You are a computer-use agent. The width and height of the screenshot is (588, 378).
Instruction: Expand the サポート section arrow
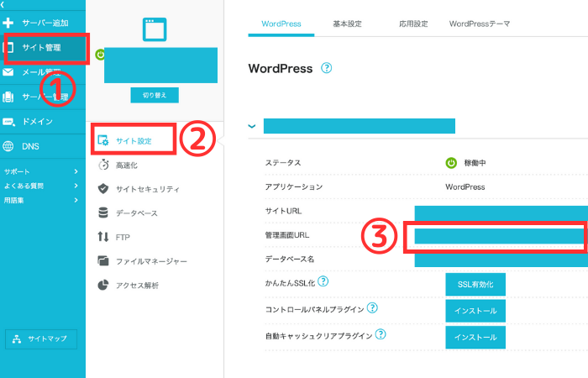(x=76, y=171)
